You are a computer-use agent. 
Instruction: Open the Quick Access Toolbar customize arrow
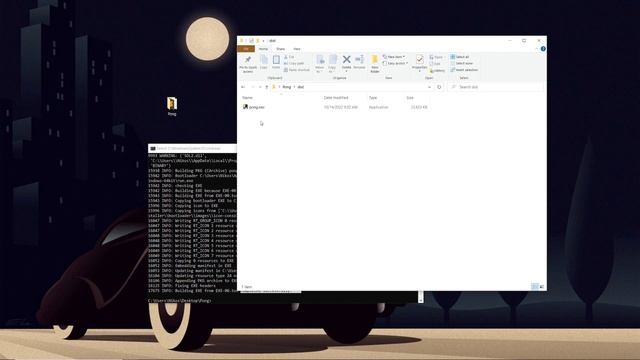pyautogui.click(x=264, y=41)
